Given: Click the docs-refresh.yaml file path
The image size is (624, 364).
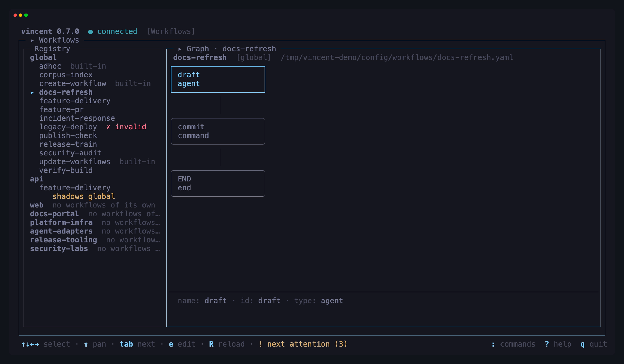Looking at the screenshot, I should tap(397, 57).
